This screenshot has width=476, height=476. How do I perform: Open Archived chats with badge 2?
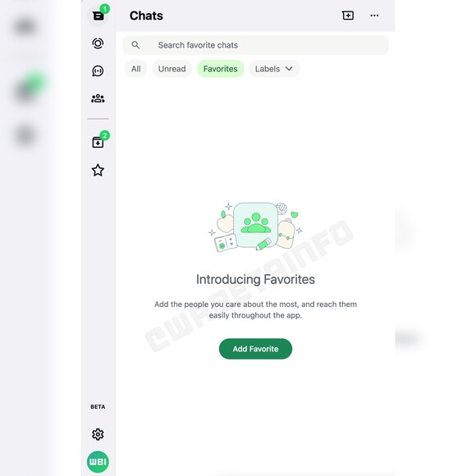click(98, 142)
